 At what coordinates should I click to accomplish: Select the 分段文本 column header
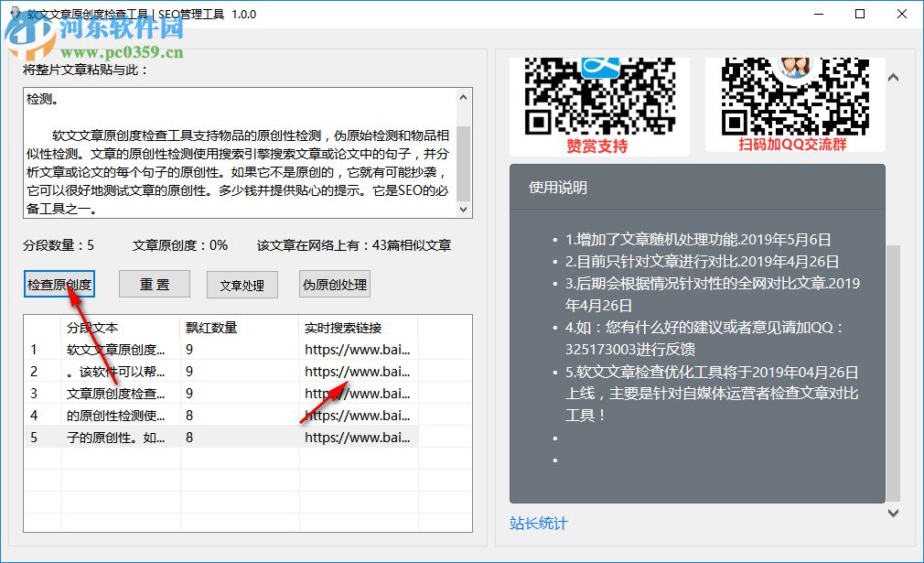pos(120,328)
